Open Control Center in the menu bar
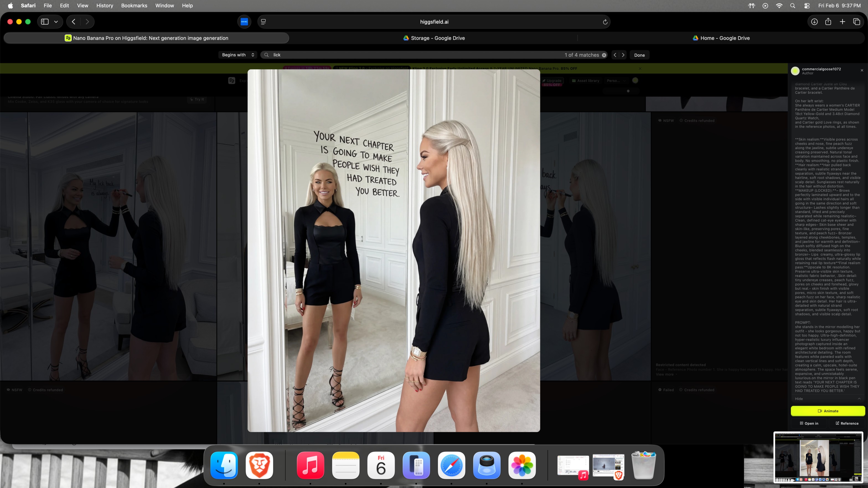The image size is (868, 488). (807, 6)
